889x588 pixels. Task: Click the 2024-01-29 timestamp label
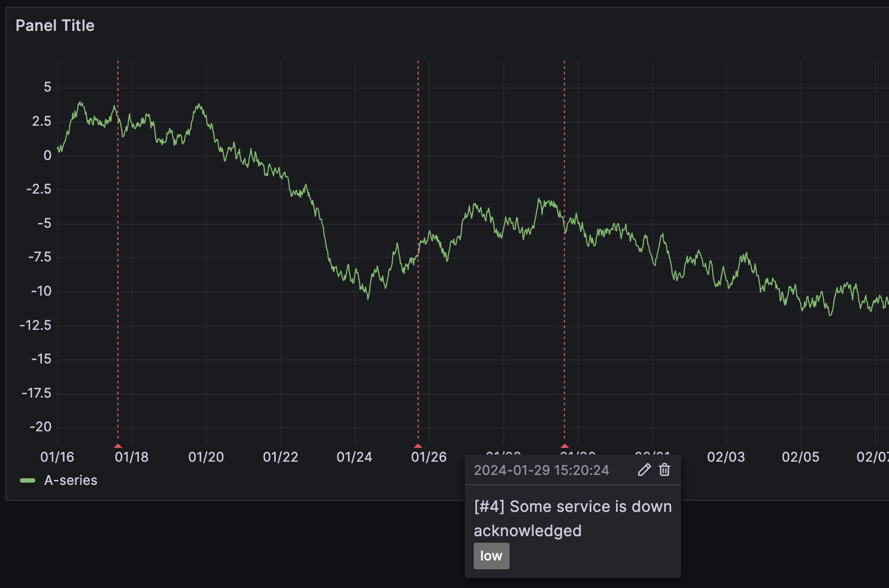click(541, 469)
